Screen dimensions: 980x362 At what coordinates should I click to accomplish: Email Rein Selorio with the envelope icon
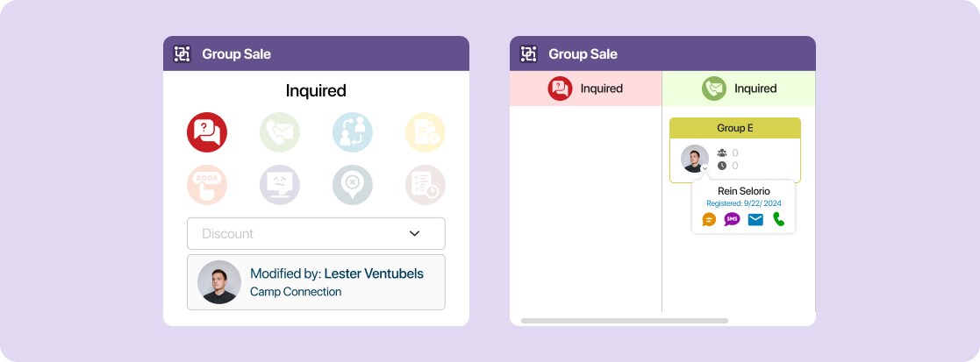click(x=755, y=220)
